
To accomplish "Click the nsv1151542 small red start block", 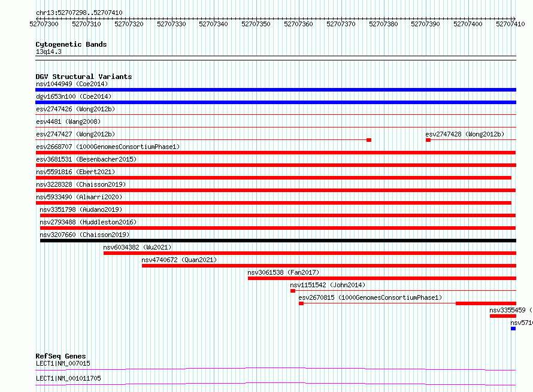I will (293, 291).
